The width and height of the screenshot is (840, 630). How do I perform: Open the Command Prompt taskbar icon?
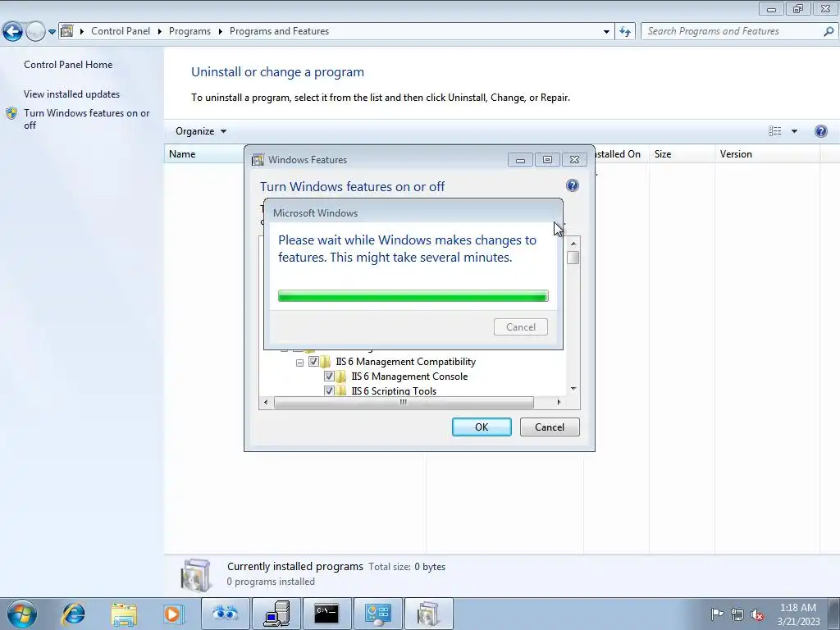coord(326,614)
